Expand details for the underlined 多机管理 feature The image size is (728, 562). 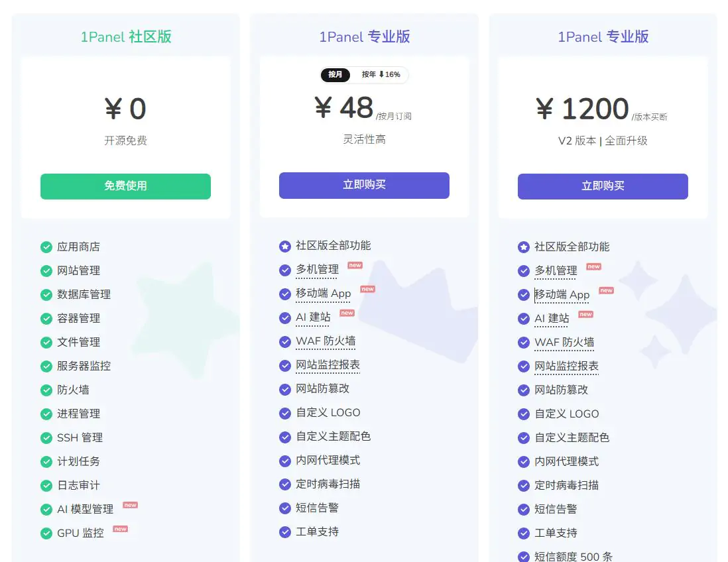[x=317, y=270]
